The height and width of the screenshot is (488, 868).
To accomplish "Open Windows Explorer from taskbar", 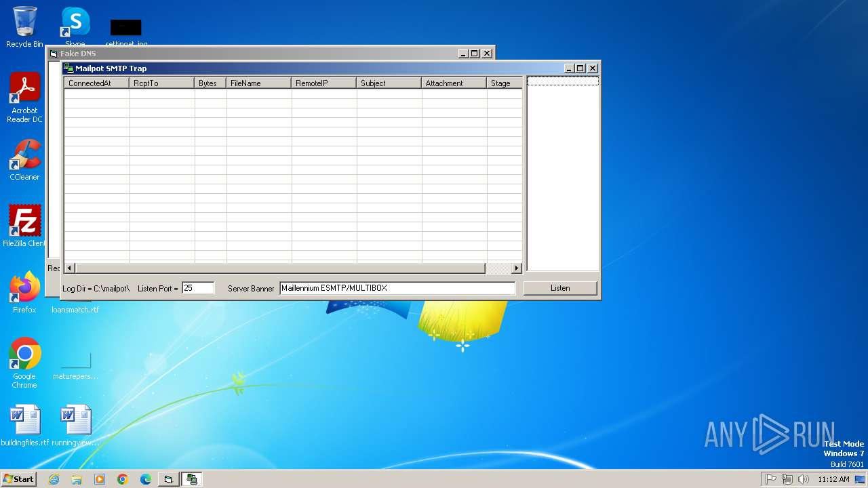I will 77,479.
